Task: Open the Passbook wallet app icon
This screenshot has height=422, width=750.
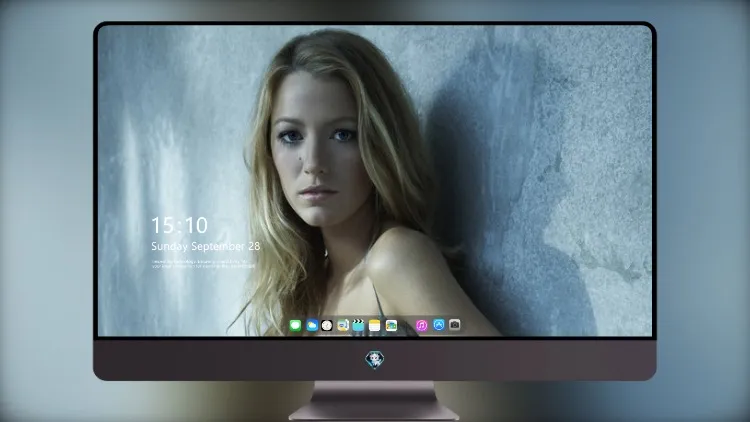Action: (391, 326)
